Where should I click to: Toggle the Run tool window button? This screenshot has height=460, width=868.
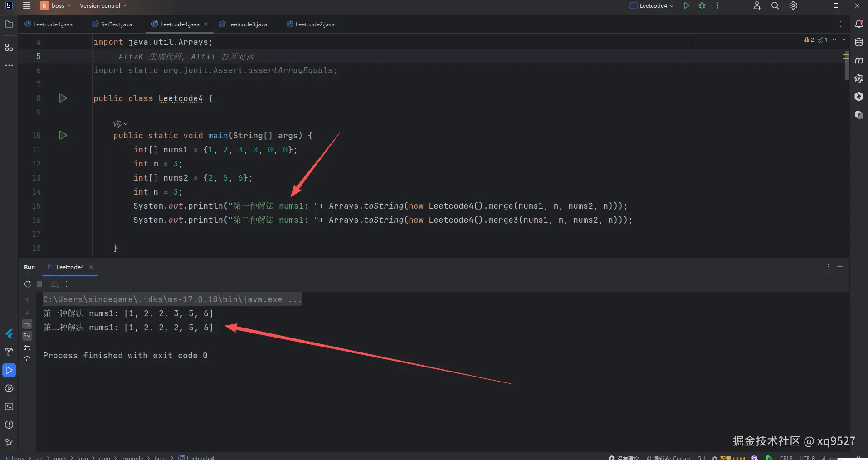[9, 371]
